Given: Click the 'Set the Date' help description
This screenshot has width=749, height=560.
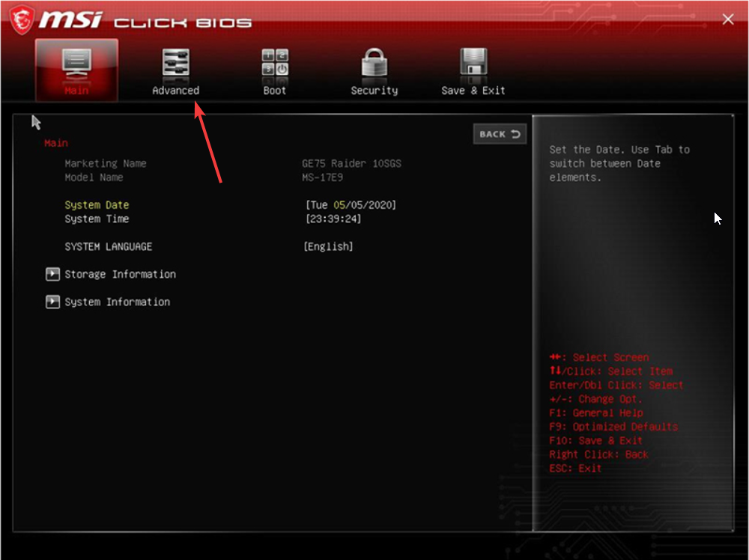Looking at the screenshot, I should [x=619, y=164].
